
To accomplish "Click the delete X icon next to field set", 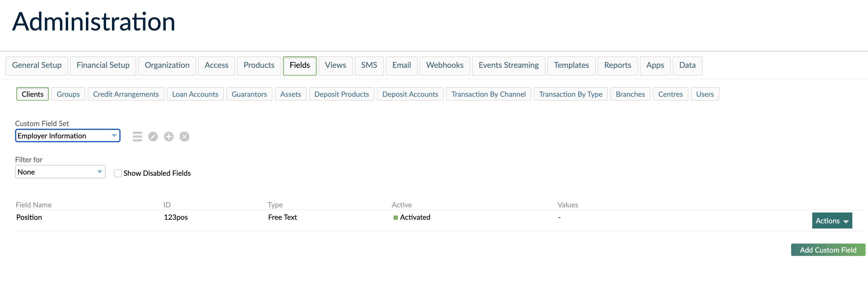I will tap(184, 136).
